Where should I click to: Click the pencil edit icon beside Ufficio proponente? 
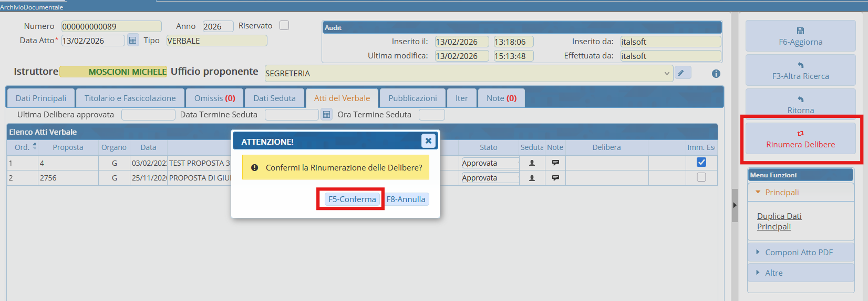(681, 73)
